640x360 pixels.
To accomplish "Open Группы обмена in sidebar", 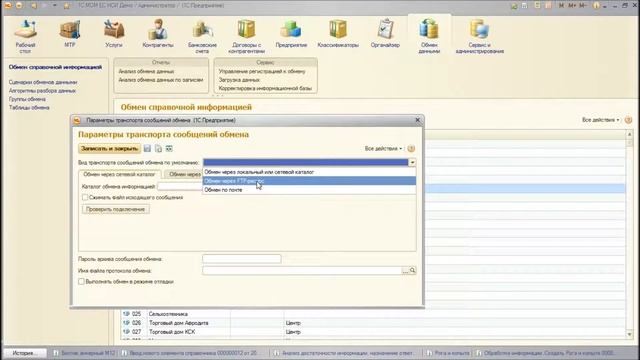I will (27, 99).
